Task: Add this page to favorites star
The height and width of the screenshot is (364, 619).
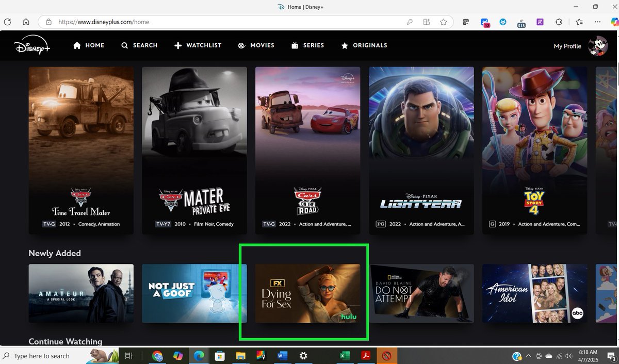Action: pos(444,22)
